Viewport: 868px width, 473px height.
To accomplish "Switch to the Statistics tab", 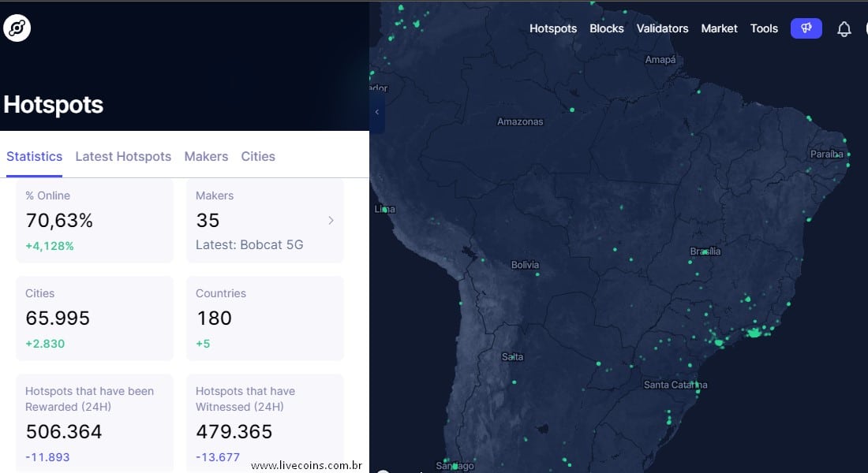I will tap(34, 156).
